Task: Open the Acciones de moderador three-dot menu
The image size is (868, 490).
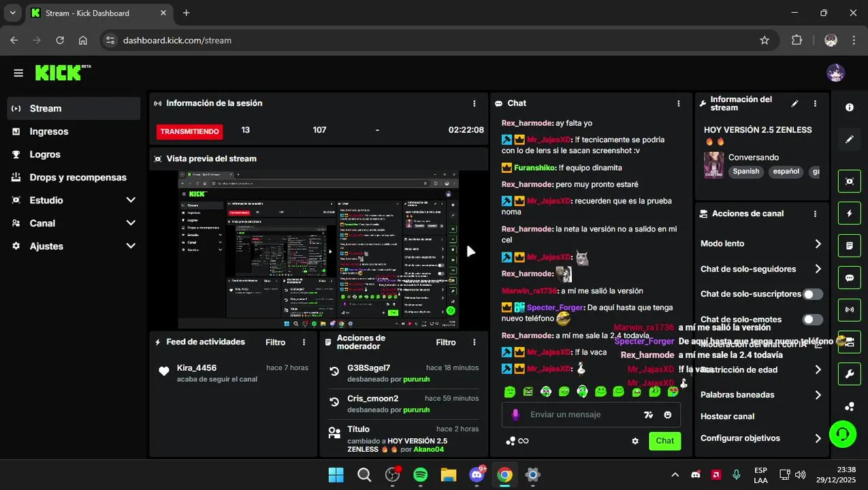Action: pyautogui.click(x=475, y=342)
